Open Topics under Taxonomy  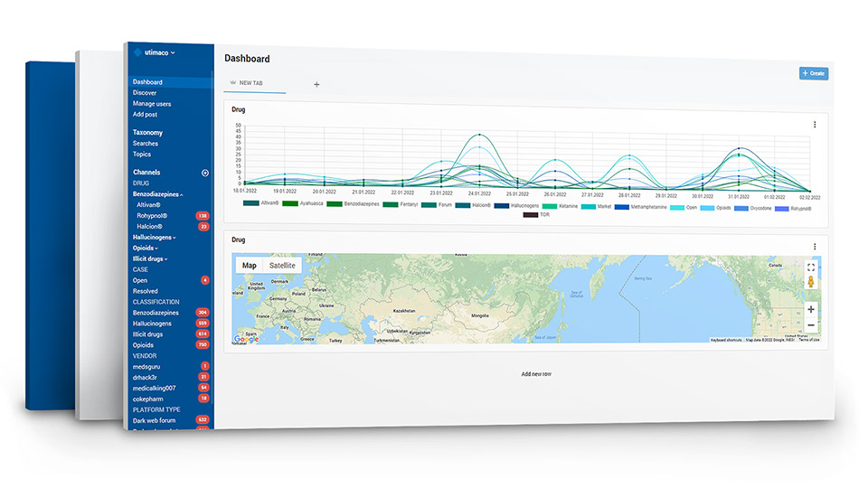point(142,155)
